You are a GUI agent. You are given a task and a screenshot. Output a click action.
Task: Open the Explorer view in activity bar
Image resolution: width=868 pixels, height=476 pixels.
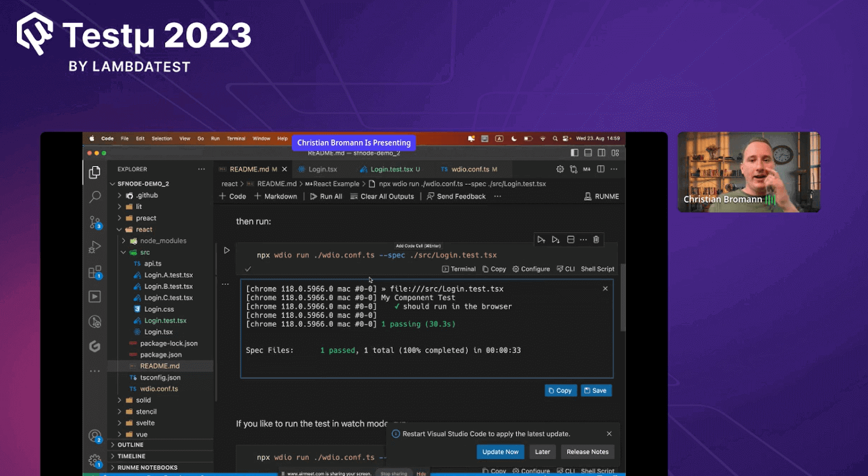[95, 172]
